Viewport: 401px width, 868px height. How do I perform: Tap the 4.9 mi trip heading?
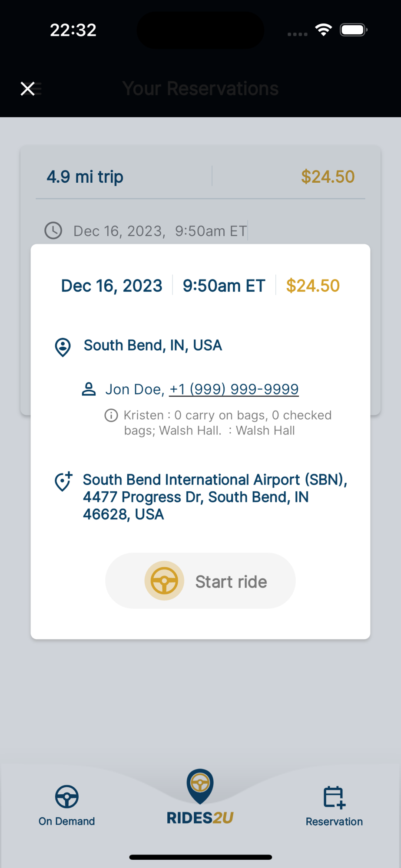85,177
